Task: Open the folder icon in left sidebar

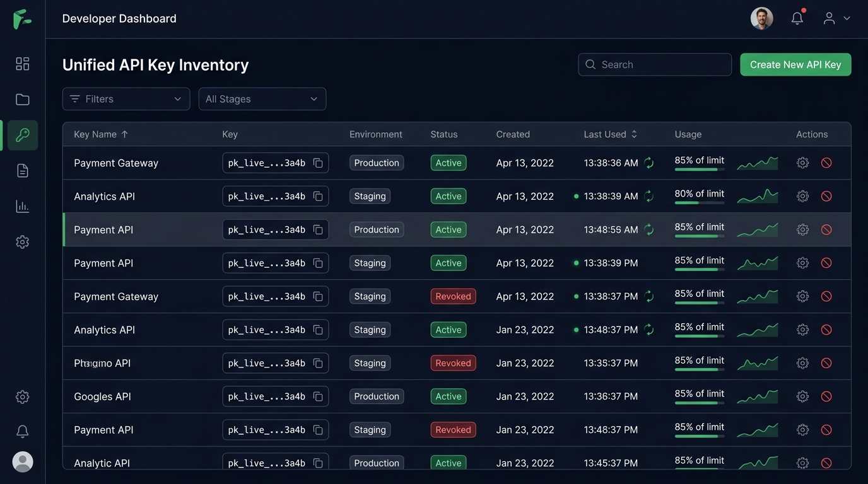Action: [23, 100]
